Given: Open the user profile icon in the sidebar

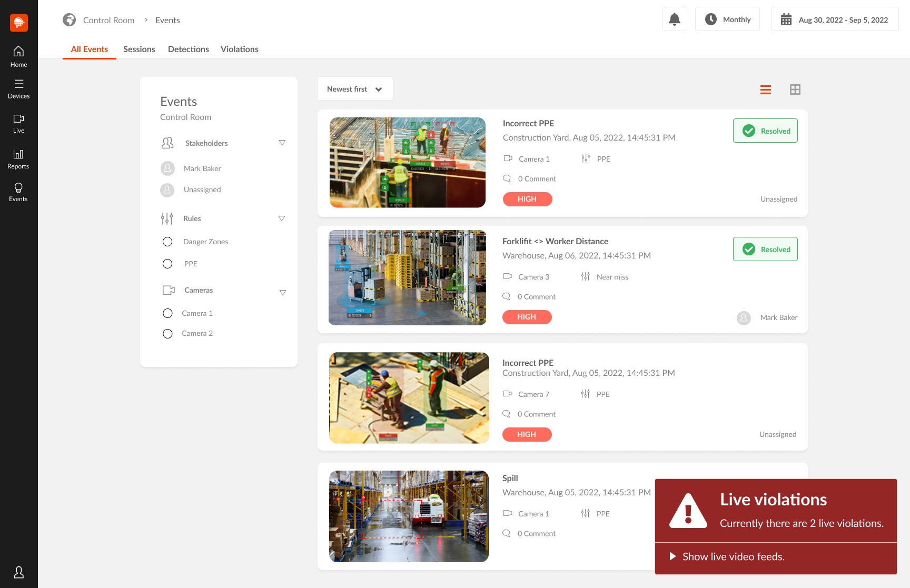Looking at the screenshot, I should pos(19,572).
